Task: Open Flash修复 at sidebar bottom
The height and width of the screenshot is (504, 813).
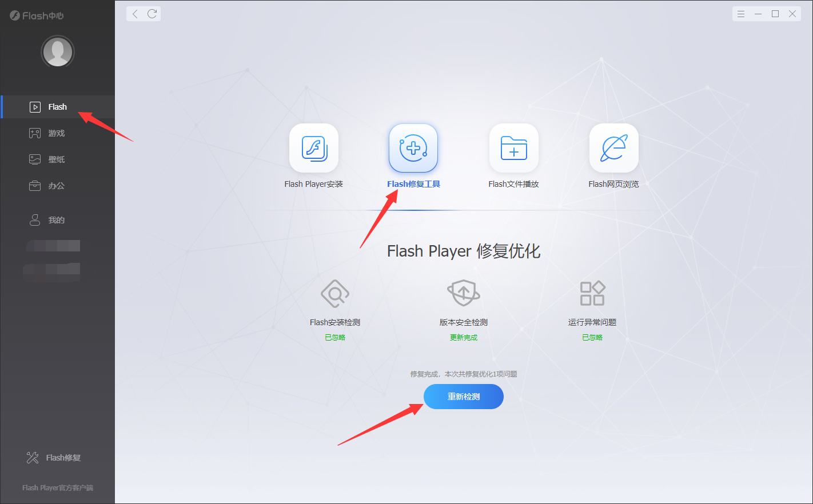Action: click(54, 458)
